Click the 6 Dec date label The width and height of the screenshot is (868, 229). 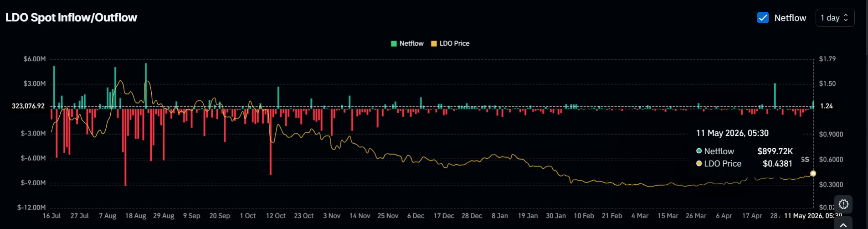pos(416,216)
